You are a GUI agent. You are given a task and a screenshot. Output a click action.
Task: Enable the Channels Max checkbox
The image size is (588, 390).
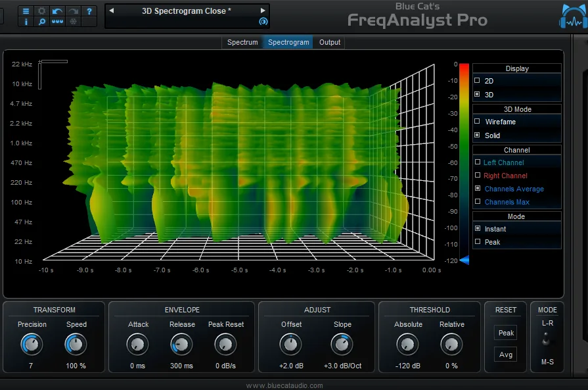[478, 201]
